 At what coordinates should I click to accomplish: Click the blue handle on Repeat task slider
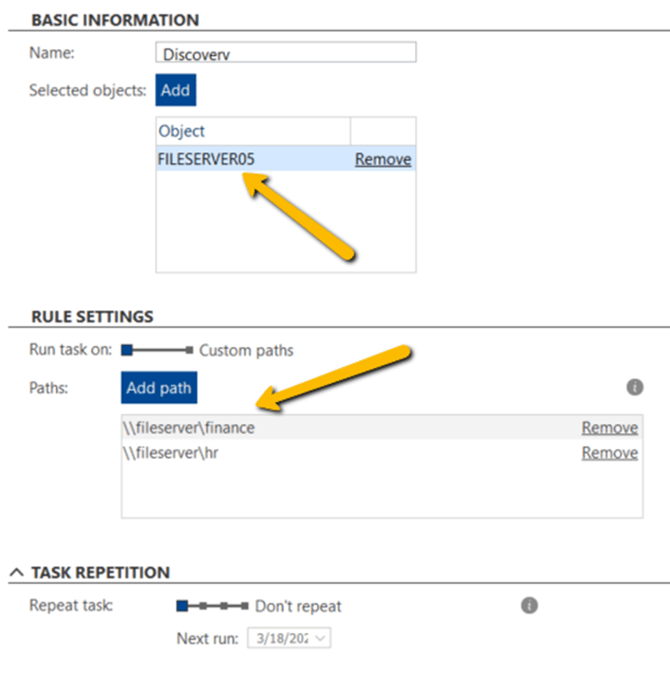pos(182,606)
